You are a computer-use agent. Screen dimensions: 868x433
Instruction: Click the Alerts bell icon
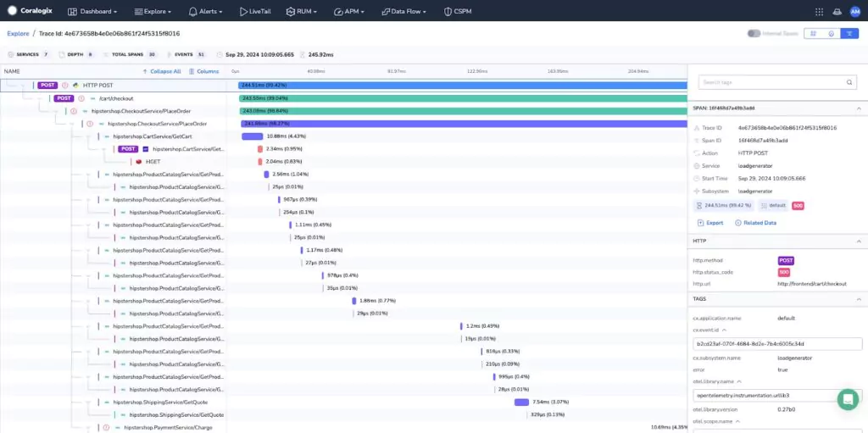tap(192, 12)
